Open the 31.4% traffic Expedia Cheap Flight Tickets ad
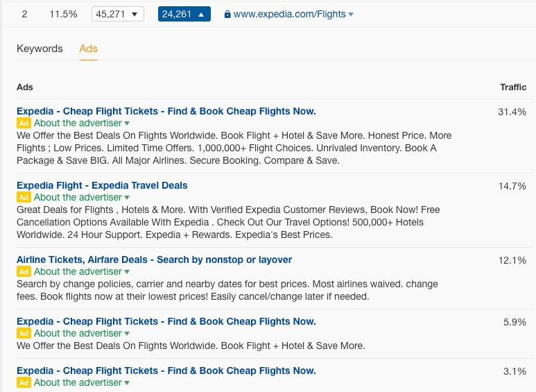This screenshot has width=536, height=392. [x=166, y=111]
